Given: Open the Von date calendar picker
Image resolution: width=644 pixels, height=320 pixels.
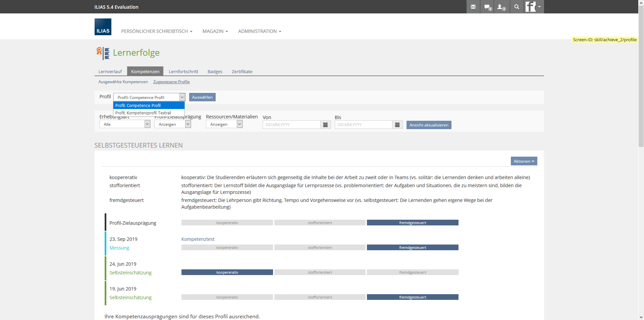Looking at the screenshot, I should point(325,125).
